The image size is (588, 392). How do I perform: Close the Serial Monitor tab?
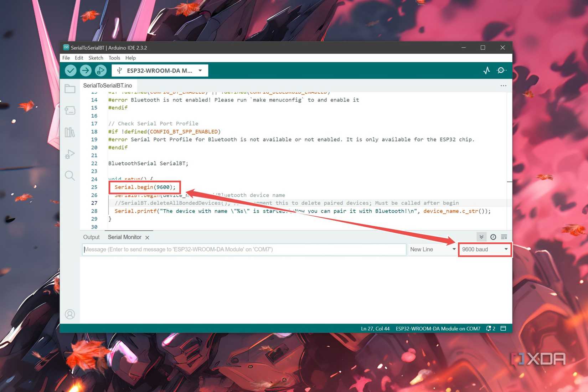(147, 237)
